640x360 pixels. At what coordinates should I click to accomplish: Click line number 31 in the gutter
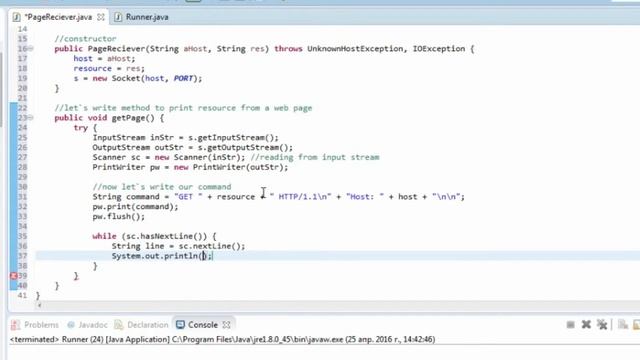pos(22,197)
